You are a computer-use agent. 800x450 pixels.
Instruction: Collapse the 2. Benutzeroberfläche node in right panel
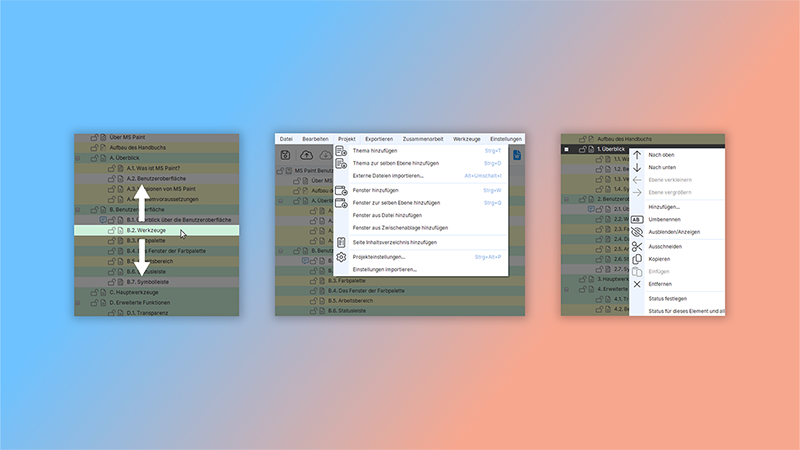pyautogui.click(x=565, y=198)
